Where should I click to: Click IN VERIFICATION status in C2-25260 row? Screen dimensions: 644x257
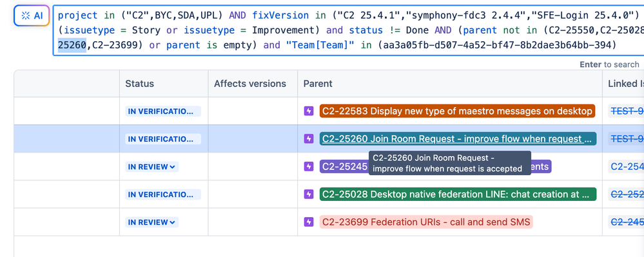pos(163,138)
